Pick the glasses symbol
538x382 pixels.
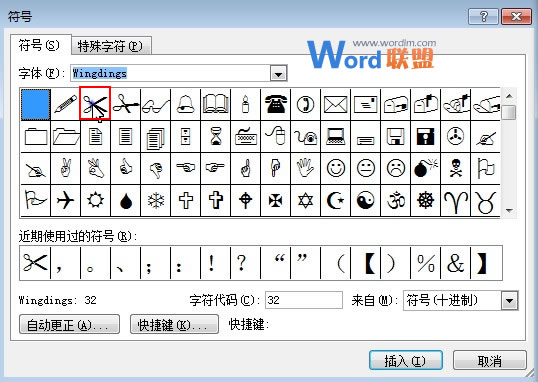tap(156, 104)
